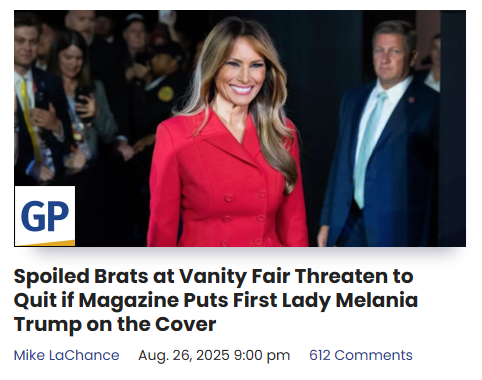
Task: Click '9:00 pm' in the publish date
Action: 262,355
